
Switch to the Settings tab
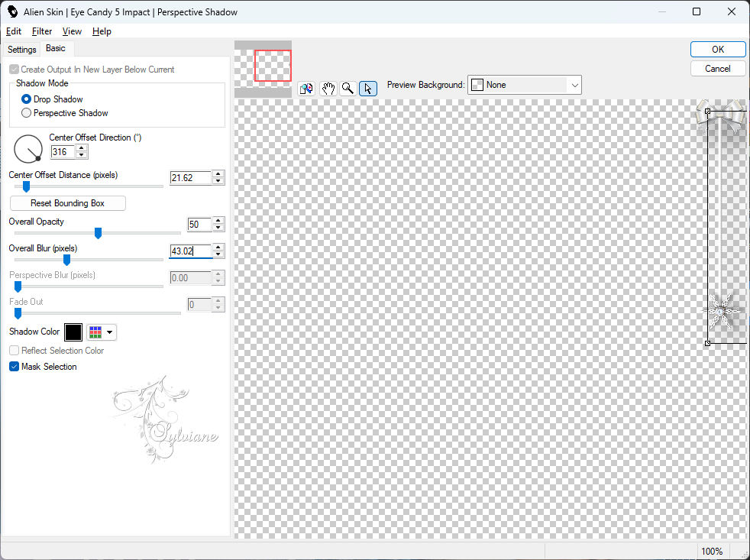click(21, 50)
